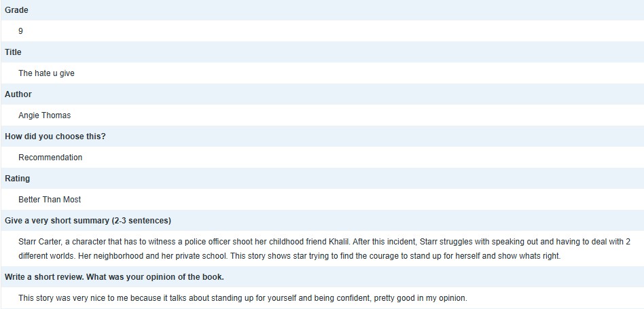Click the Grade field label
The height and width of the screenshot is (309, 644).
(16, 10)
